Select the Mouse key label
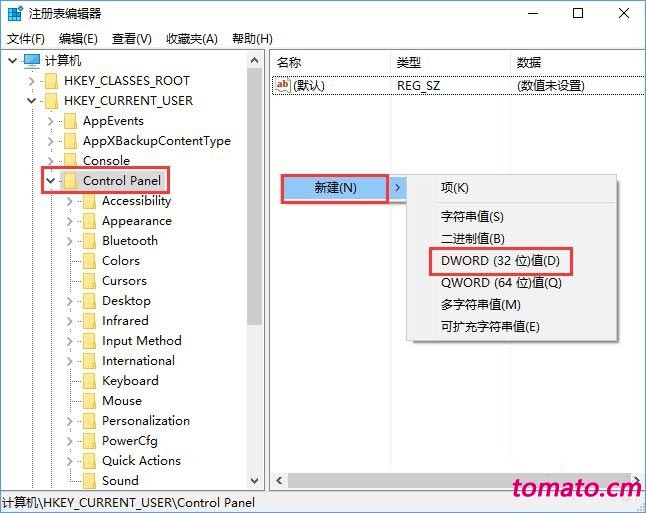The width and height of the screenshot is (646, 513). pos(122,401)
